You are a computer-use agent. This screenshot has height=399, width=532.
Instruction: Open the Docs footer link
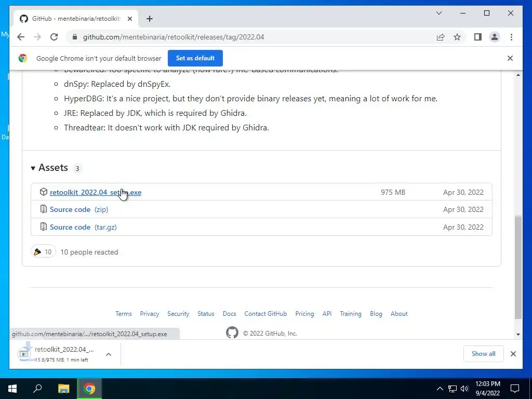pos(229,314)
